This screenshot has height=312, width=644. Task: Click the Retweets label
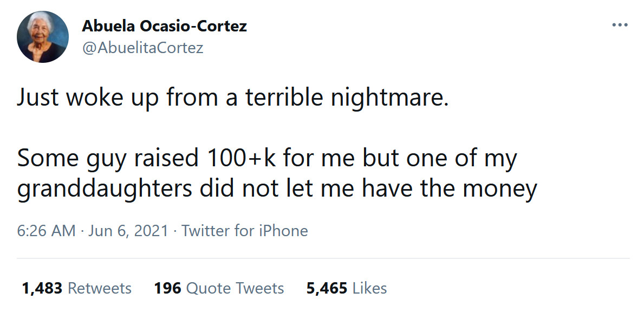(99, 288)
